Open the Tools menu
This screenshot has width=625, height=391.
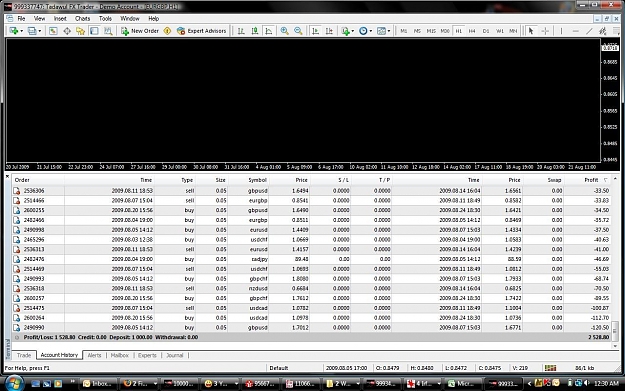[105, 18]
